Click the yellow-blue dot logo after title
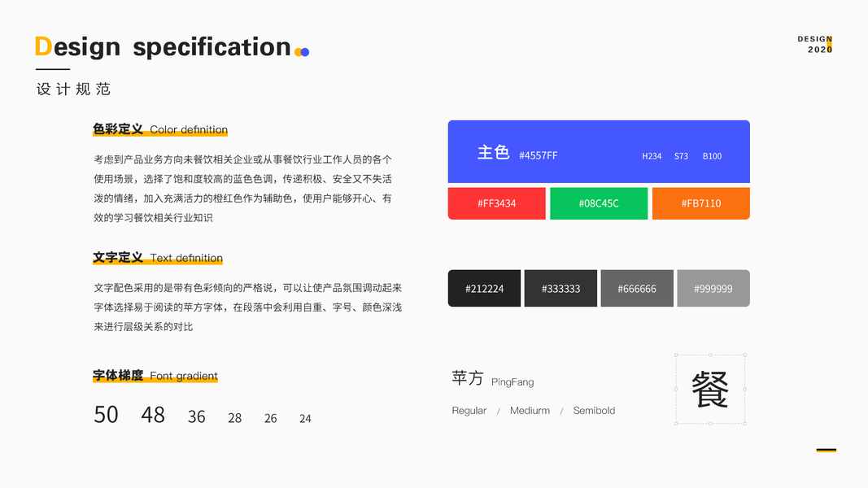868x488 pixels. (x=302, y=52)
